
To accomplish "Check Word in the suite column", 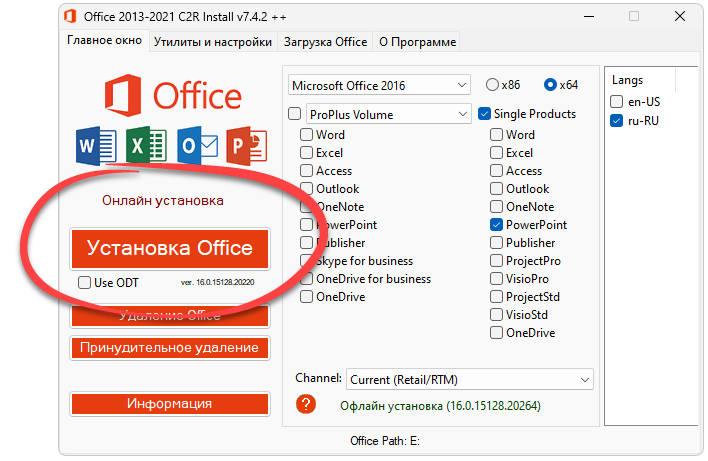I will (x=307, y=135).
